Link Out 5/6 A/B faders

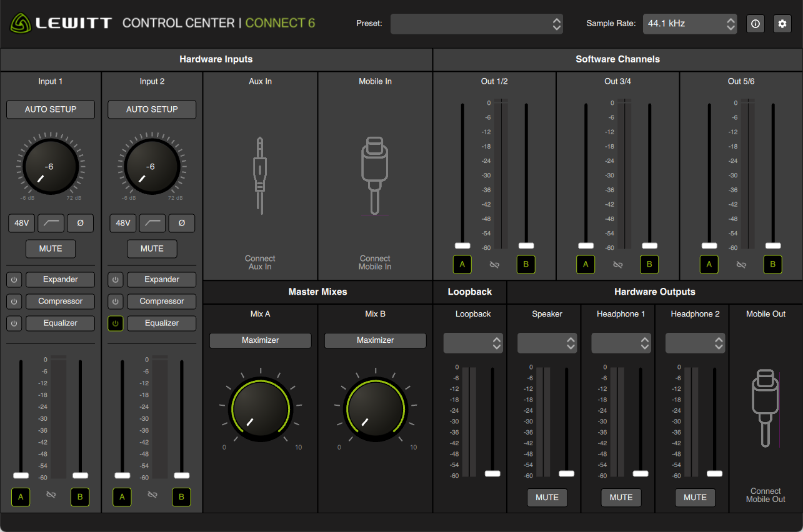click(x=741, y=265)
